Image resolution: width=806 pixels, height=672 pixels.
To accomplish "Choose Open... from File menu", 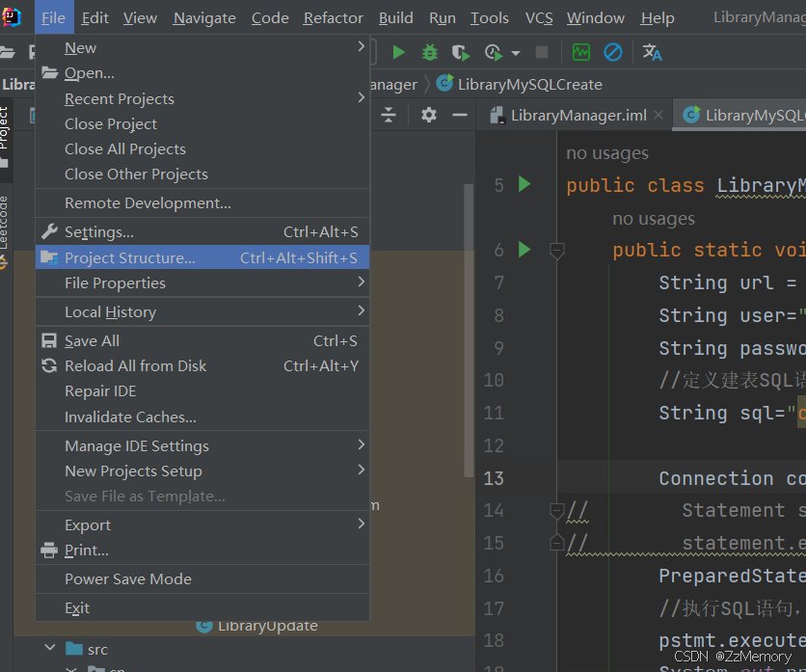I will [x=202, y=73].
